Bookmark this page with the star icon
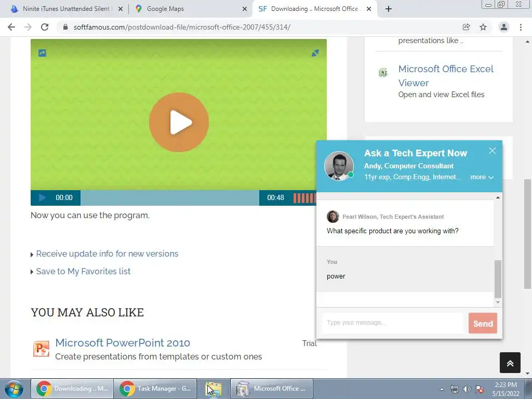The image size is (532, 399). 483,27
